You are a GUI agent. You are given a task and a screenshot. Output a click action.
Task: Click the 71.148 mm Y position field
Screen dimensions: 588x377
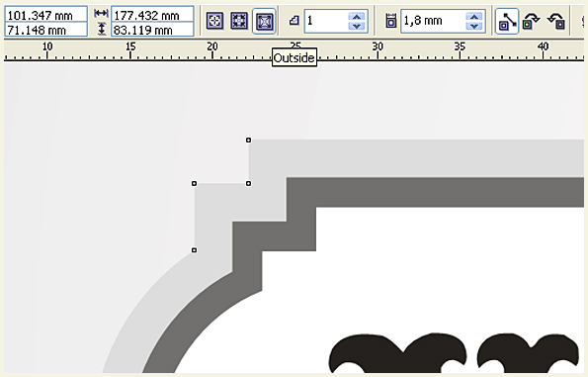(x=46, y=30)
